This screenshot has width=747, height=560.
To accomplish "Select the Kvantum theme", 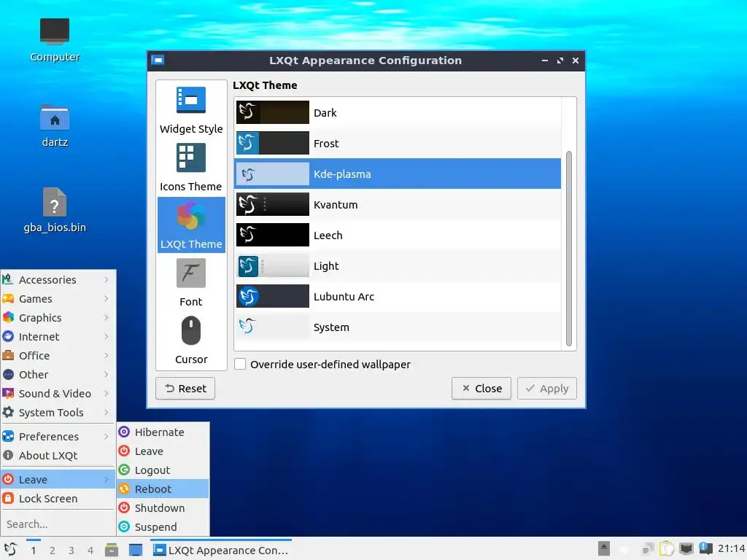I will [398, 204].
